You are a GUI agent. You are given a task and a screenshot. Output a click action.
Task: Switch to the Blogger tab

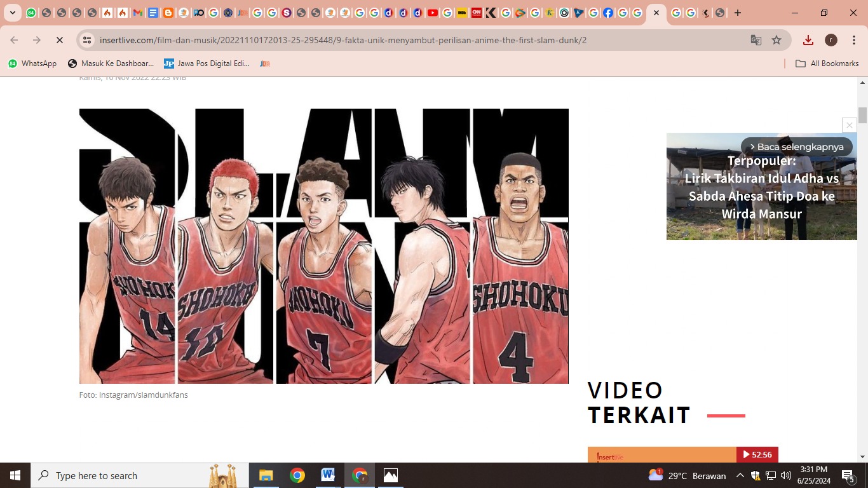tap(168, 13)
